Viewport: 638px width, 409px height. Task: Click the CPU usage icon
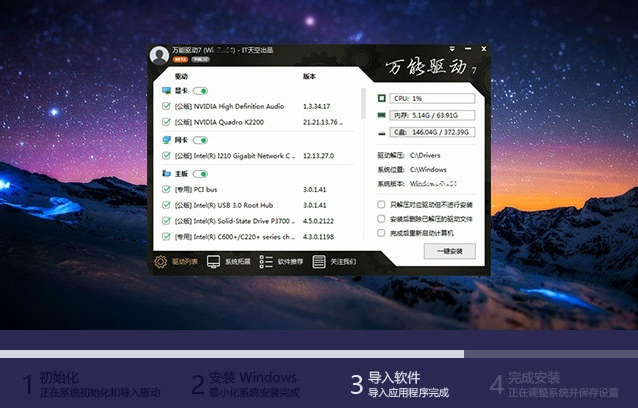coord(382,98)
